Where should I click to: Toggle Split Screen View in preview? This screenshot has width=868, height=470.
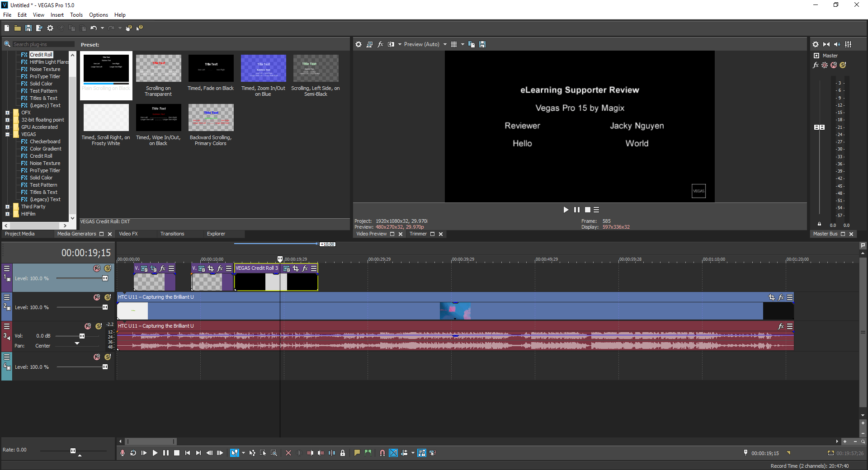tap(391, 44)
